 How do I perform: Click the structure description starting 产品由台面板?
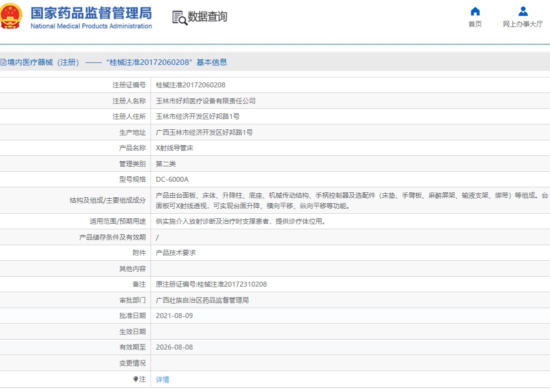coord(352,200)
